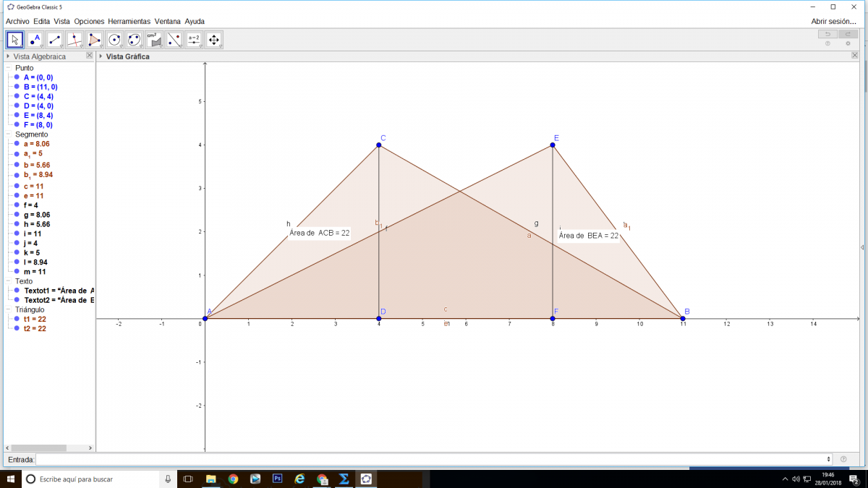Pick the Polygon tool
Screen dimensions: 868x488
tap(95, 40)
